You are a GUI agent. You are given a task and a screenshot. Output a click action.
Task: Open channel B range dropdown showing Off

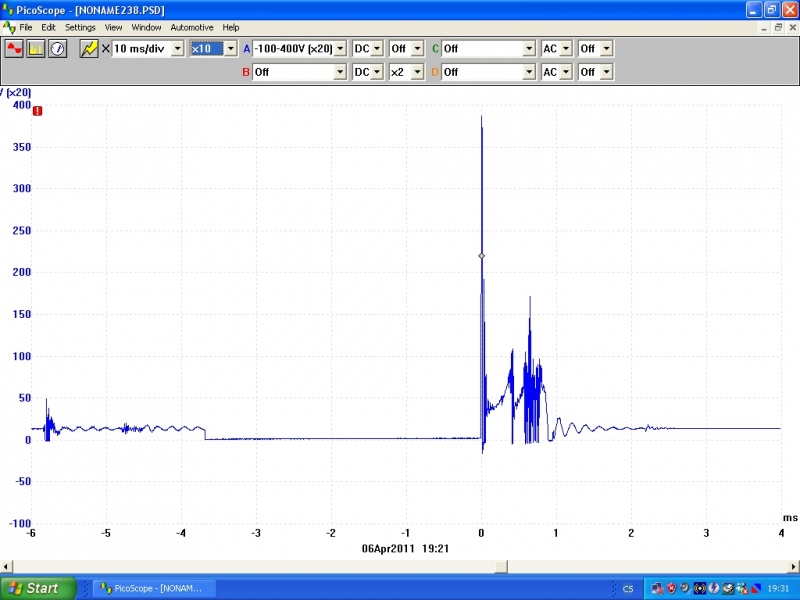[340, 72]
